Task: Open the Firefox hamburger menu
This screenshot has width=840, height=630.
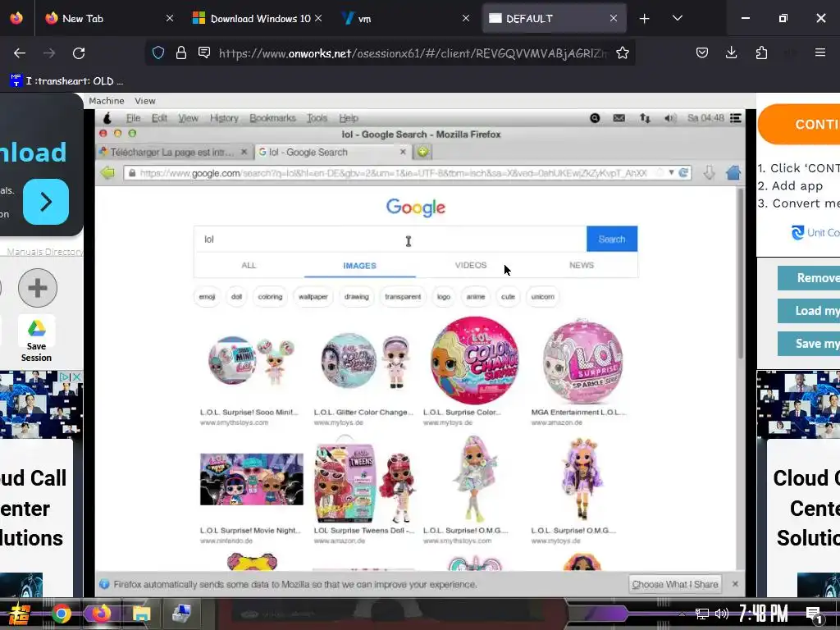Action: coord(820,52)
